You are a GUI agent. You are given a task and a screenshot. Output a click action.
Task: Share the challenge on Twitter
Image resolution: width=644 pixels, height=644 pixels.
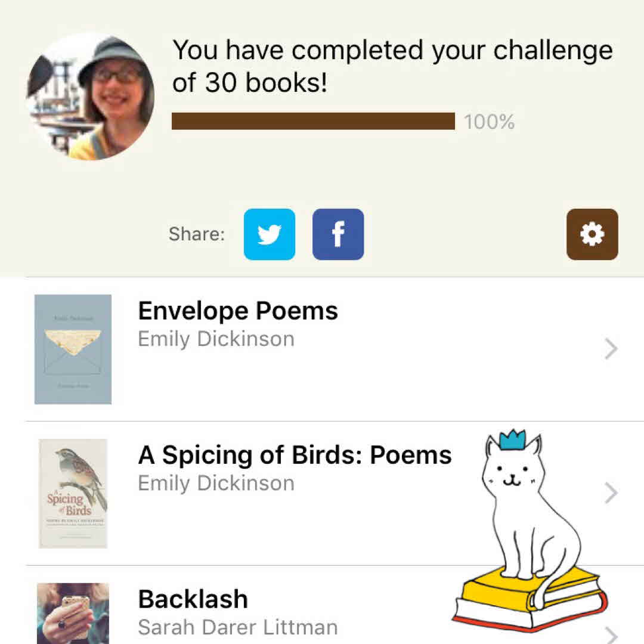(270, 234)
